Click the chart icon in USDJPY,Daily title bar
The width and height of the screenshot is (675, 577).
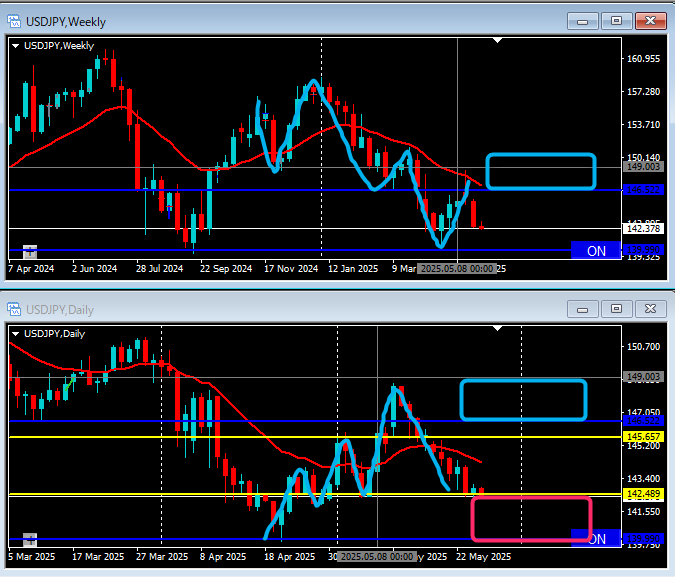coord(14,309)
